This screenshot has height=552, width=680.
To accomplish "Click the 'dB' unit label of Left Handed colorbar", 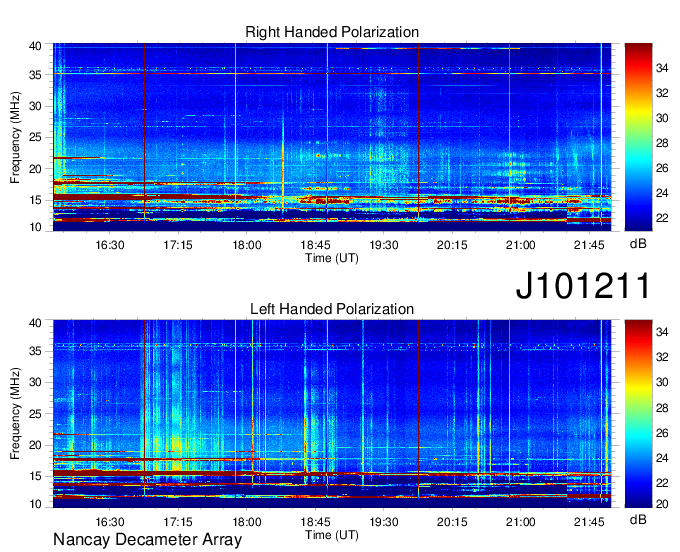I will click(638, 519).
